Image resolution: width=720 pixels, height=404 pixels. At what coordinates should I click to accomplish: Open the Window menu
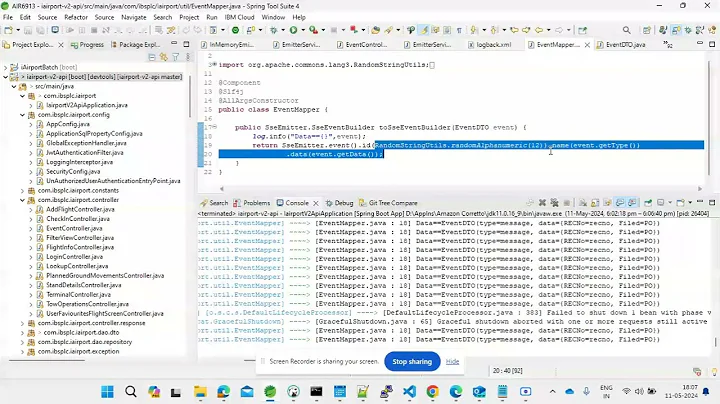(x=273, y=17)
